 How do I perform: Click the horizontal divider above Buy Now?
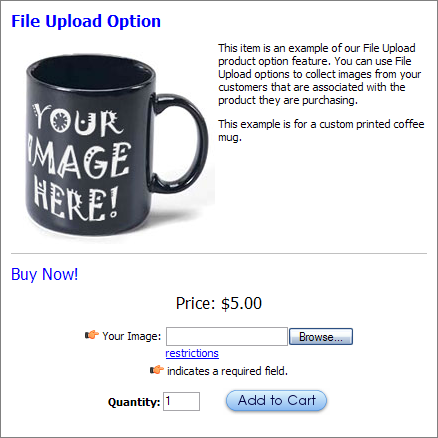(219, 254)
